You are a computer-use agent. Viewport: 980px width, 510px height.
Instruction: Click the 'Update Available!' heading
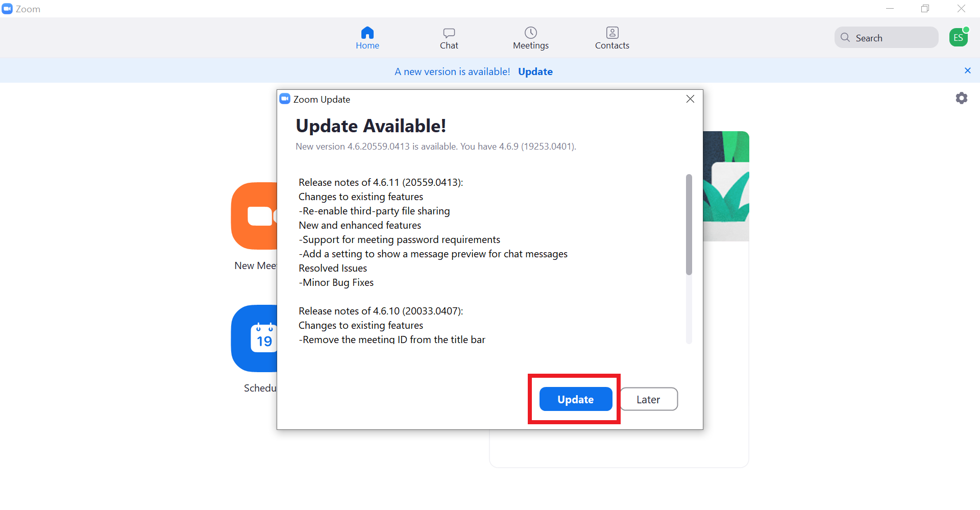click(371, 126)
